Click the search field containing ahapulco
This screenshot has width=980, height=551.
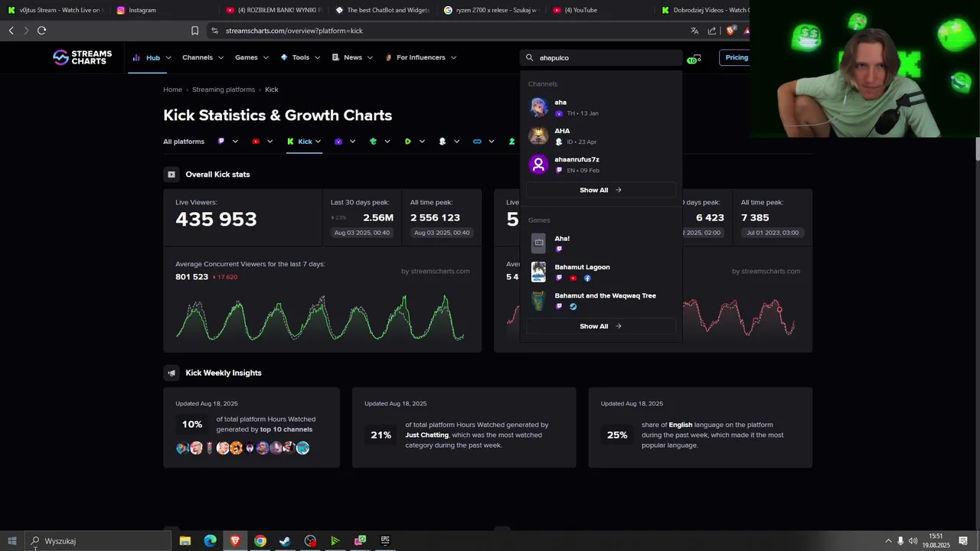[x=601, y=57]
